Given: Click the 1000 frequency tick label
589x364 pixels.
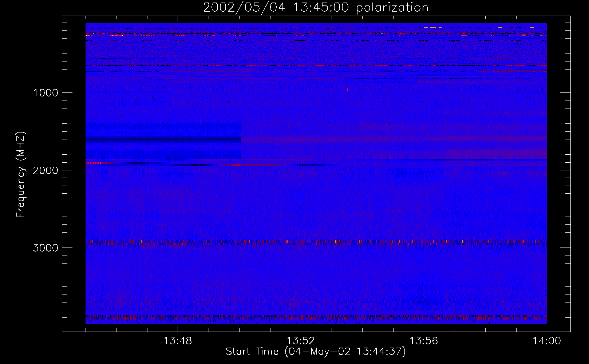Looking at the screenshot, I should click(x=46, y=93).
